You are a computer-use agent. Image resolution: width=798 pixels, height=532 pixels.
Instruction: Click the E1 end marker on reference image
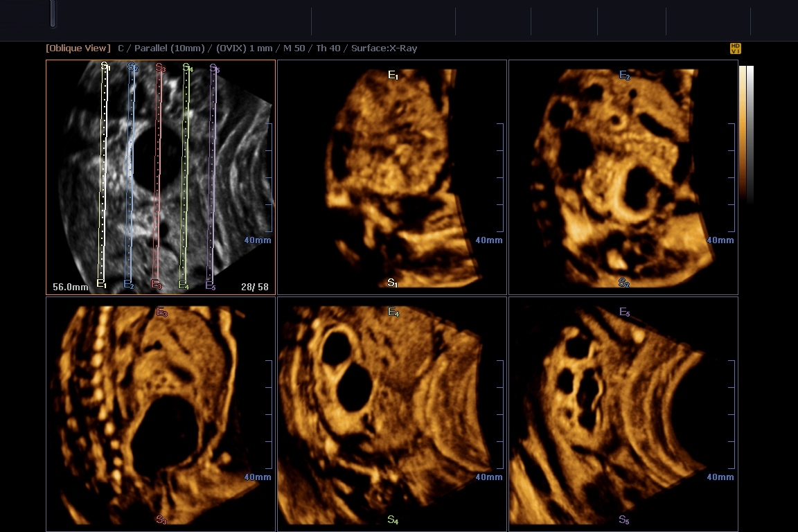click(x=101, y=284)
